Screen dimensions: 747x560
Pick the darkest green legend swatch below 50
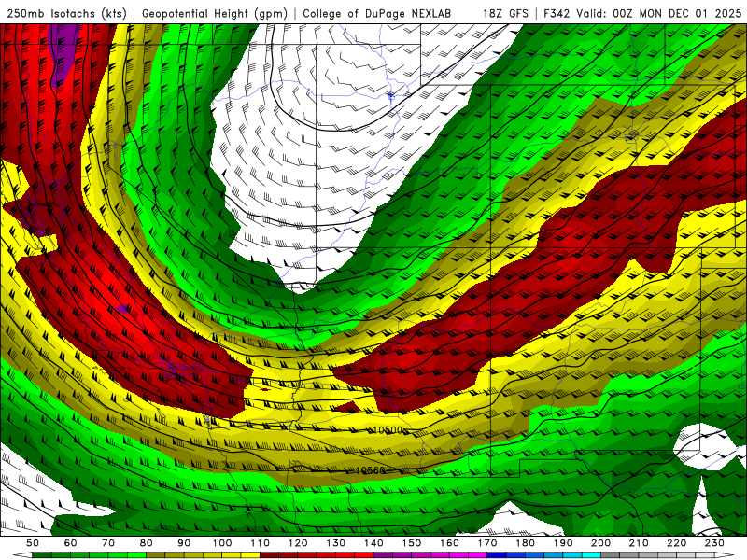[x=42, y=555]
